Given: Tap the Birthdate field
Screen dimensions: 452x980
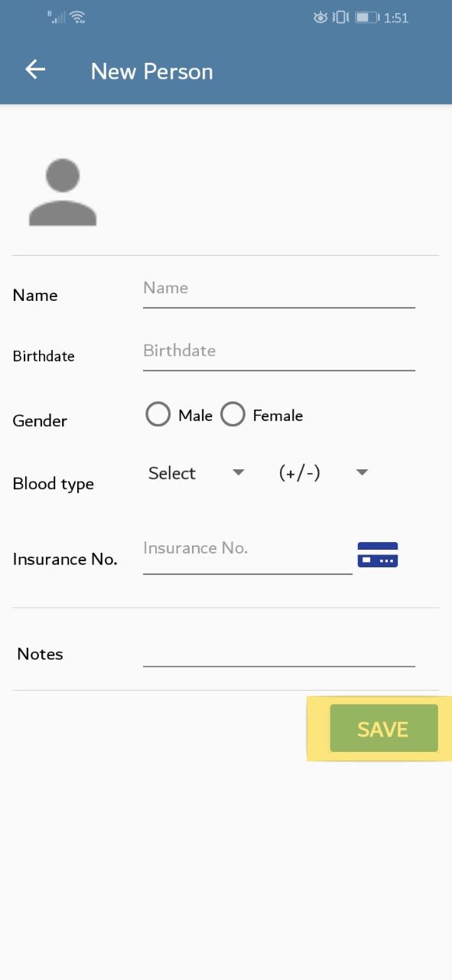Looking at the screenshot, I should pyautogui.click(x=278, y=352).
